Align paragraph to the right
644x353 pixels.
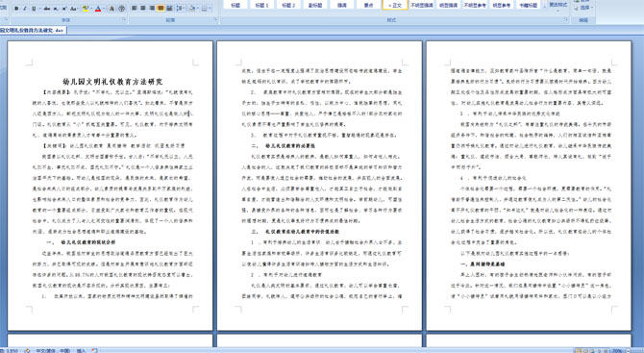[x=152, y=9]
